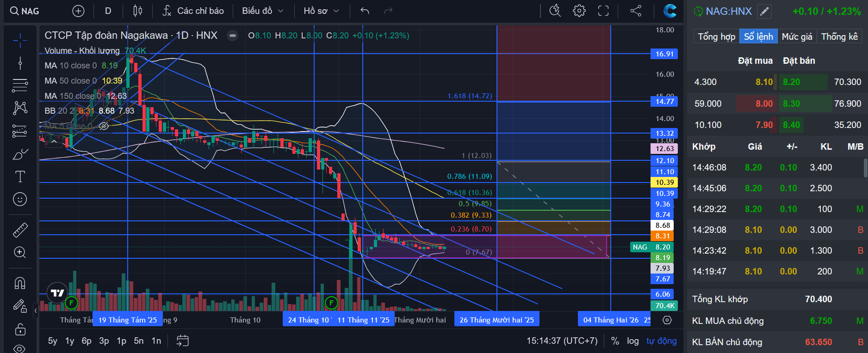Collapse the left drawing toolbar arrow
The image size is (868, 353).
click(x=36, y=311)
